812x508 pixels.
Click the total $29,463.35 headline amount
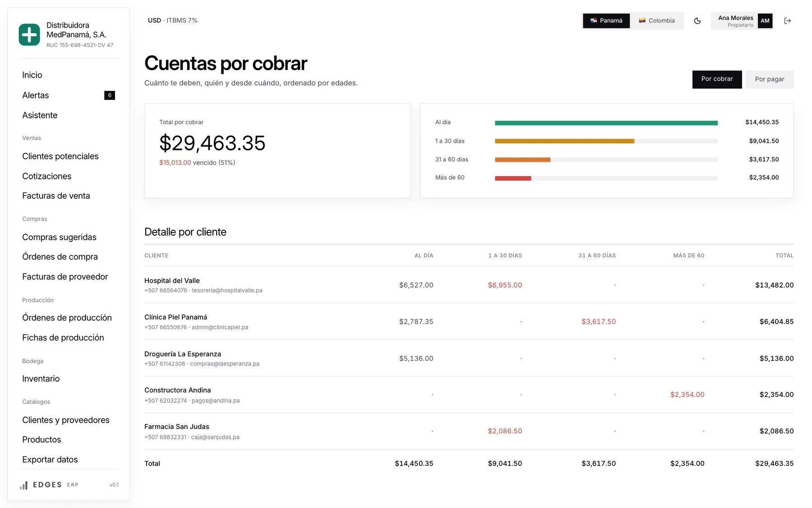coord(212,143)
